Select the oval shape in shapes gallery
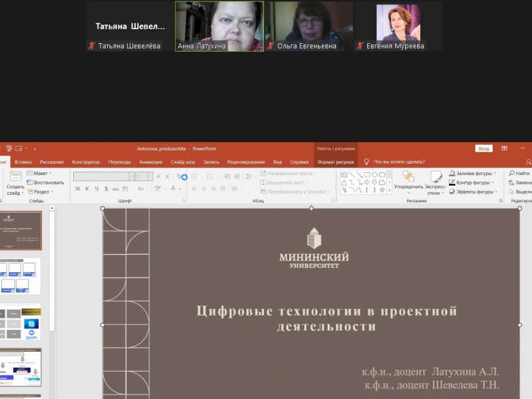 coord(374,174)
